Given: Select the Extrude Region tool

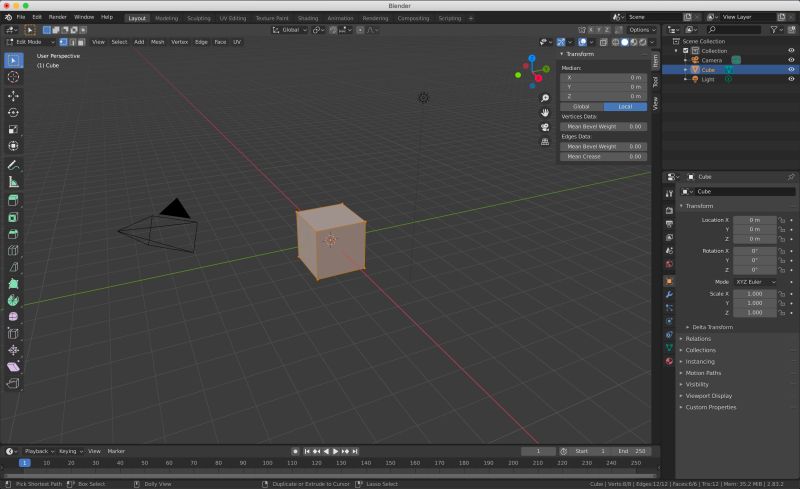Looking at the screenshot, I should [13, 201].
